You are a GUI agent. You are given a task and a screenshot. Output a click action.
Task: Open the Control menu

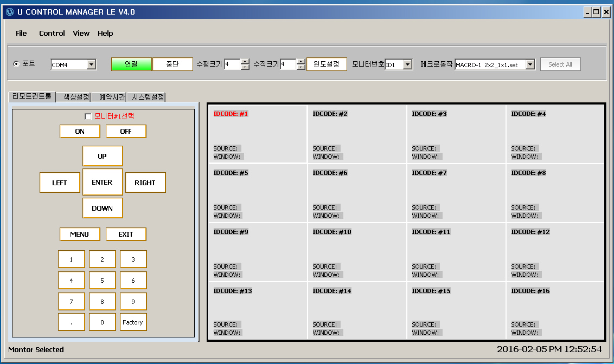[x=52, y=33]
